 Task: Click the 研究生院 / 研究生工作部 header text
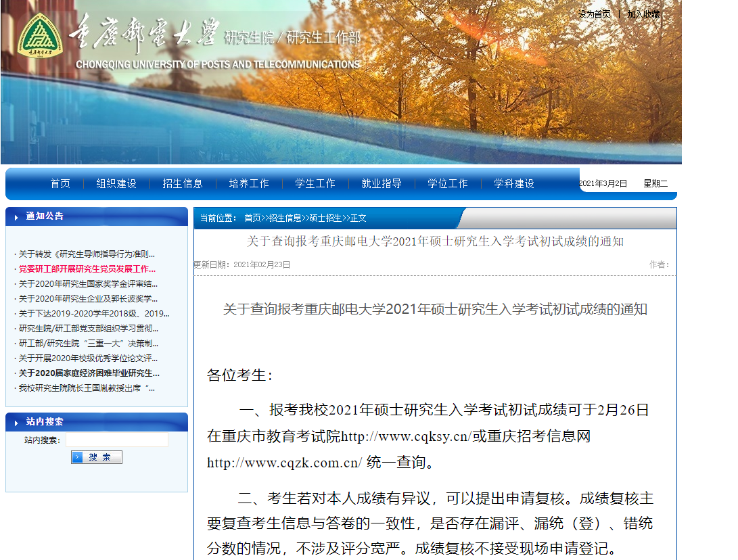[292, 38]
